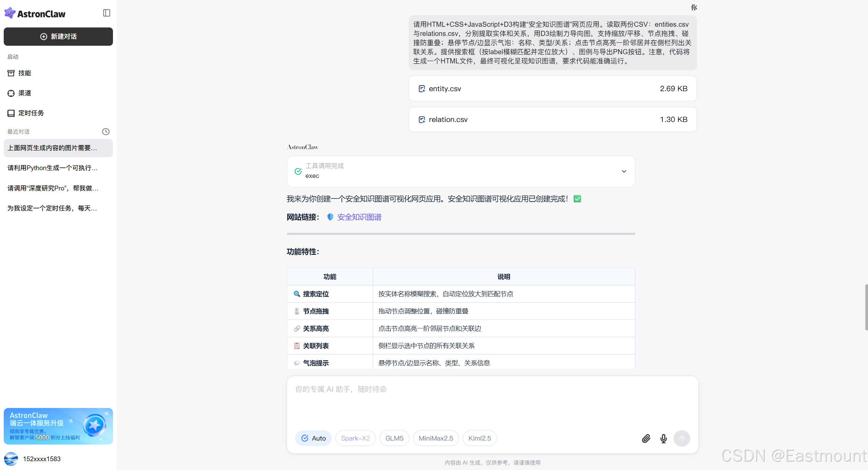The height and width of the screenshot is (470, 868).
Task: Open the recent conversations history clock icon
Action: [106, 131]
